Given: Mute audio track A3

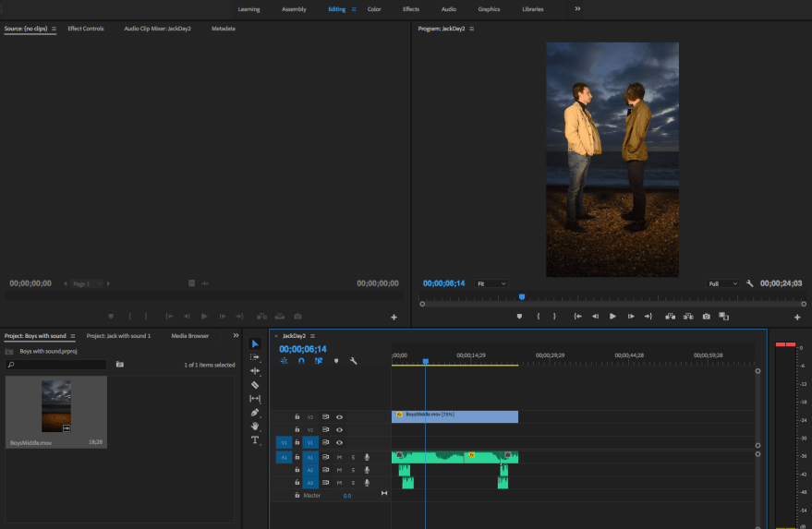Looking at the screenshot, I should click(339, 483).
